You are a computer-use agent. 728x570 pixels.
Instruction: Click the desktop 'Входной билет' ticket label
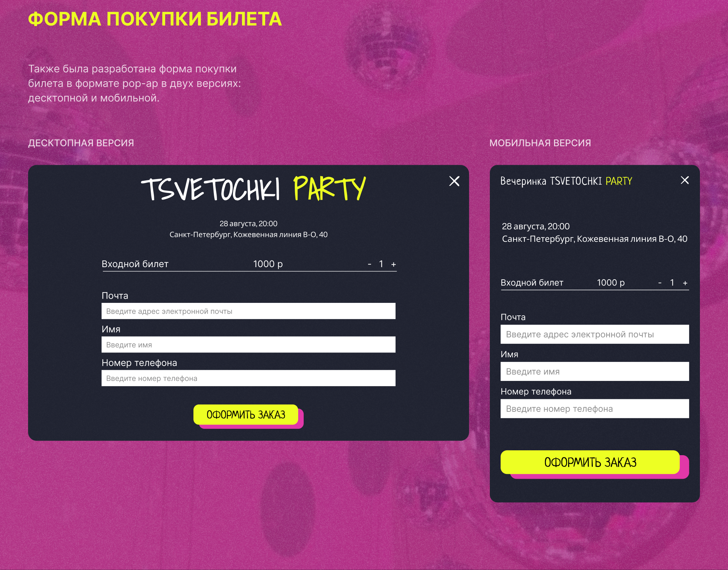click(135, 264)
